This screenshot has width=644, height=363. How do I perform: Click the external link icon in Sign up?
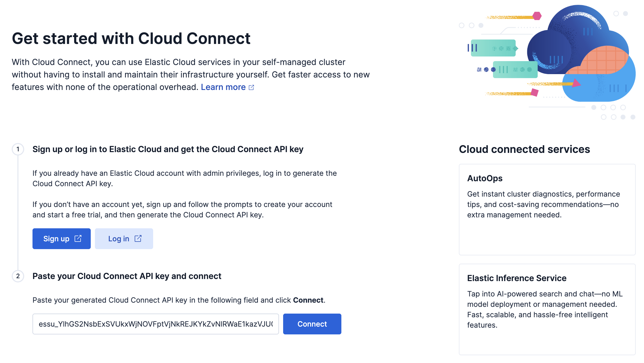(78, 238)
